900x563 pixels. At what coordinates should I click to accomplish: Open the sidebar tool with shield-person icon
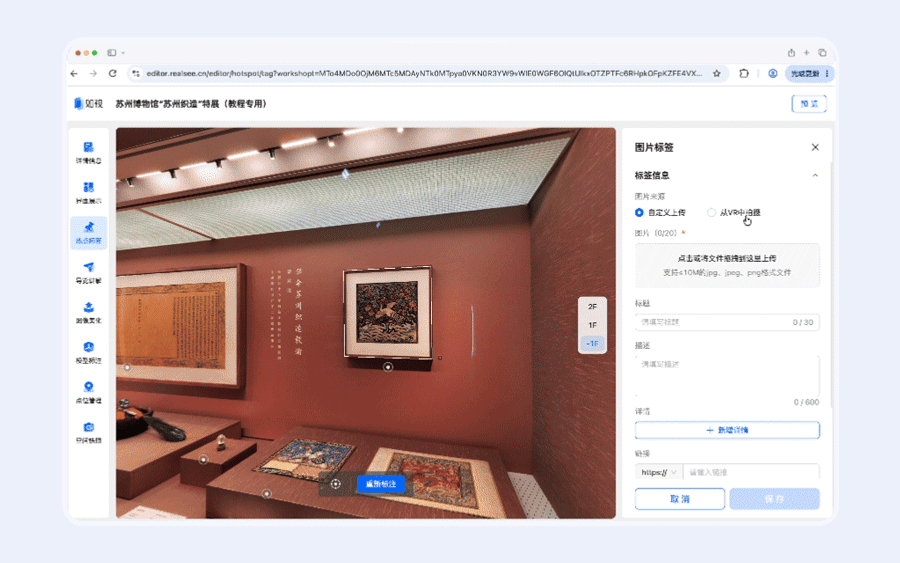pyautogui.click(x=88, y=352)
